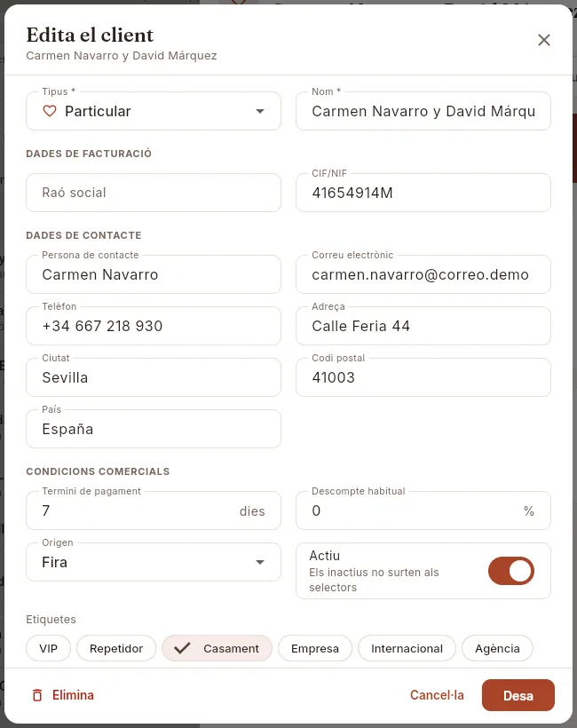
Task: Click the Elimina button
Action: click(x=63, y=695)
